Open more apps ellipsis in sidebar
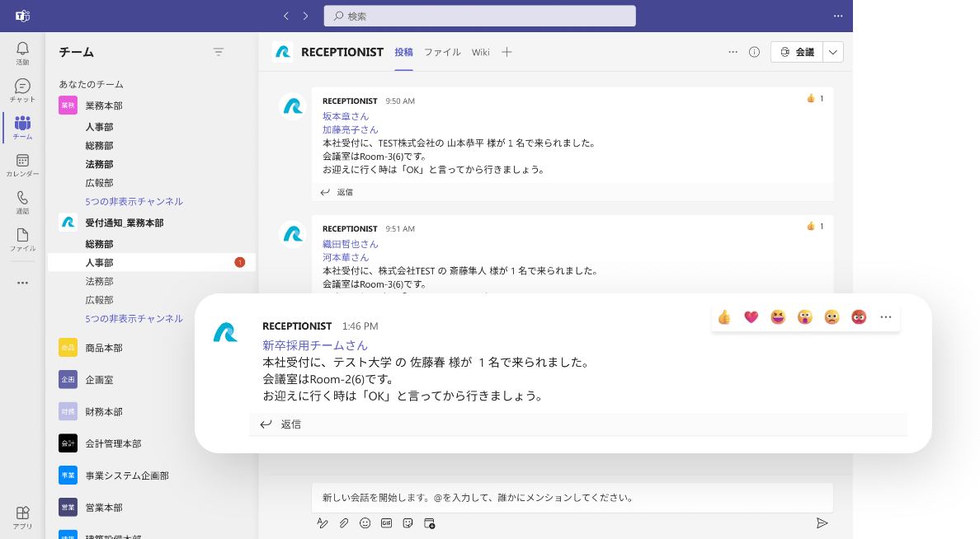The height and width of the screenshot is (539, 980). 22,283
